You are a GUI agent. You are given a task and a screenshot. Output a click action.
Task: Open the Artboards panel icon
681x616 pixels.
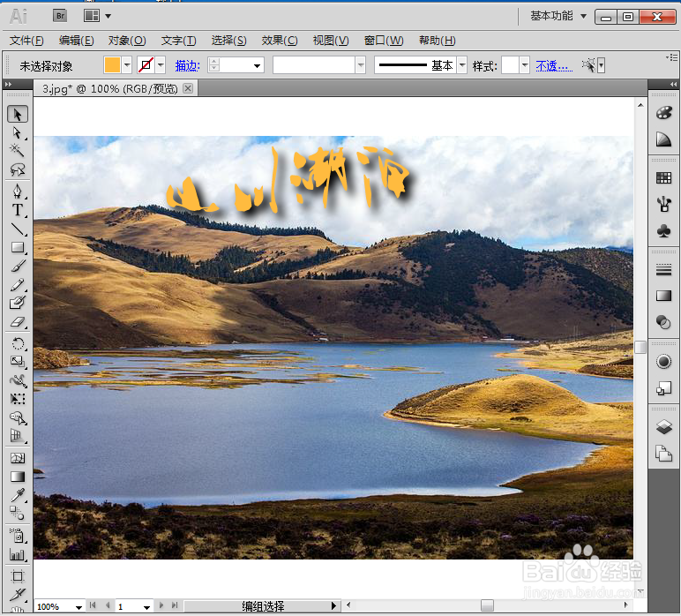pos(663,454)
